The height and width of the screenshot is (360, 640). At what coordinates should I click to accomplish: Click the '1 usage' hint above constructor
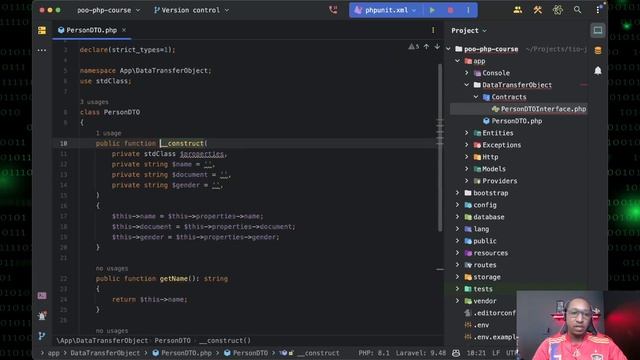click(108, 133)
